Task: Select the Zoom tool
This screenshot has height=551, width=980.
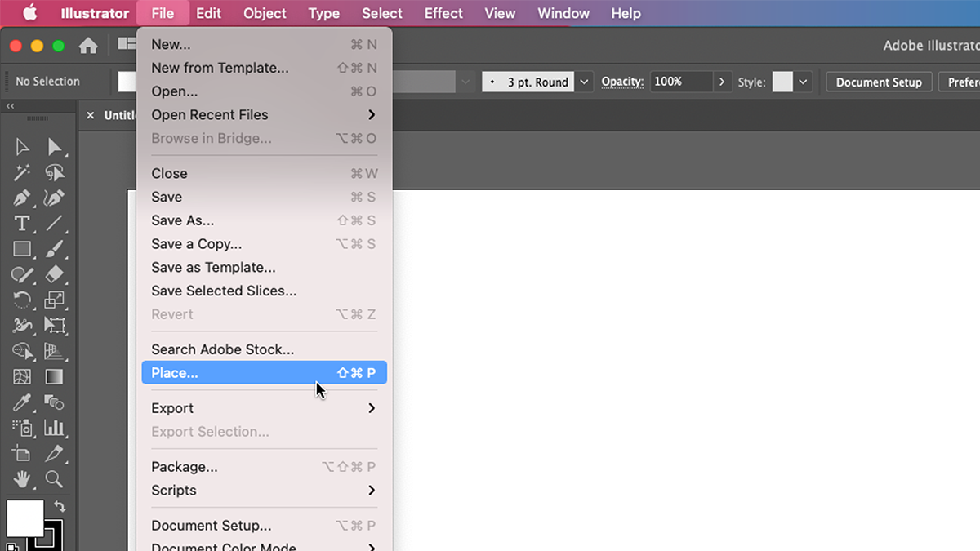Action: [54, 480]
